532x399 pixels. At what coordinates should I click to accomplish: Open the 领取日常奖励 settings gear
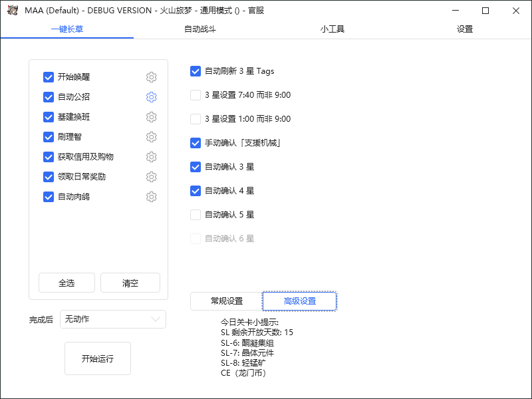point(151,177)
